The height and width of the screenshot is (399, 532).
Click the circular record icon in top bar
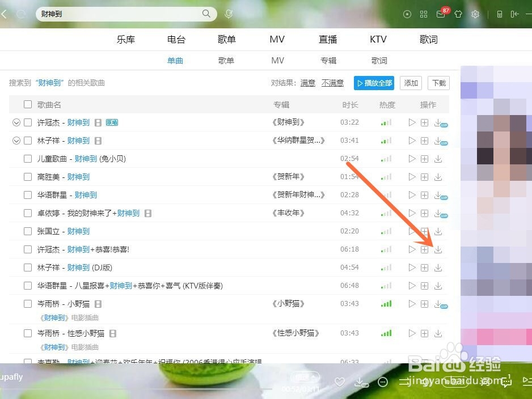[x=407, y=14]
